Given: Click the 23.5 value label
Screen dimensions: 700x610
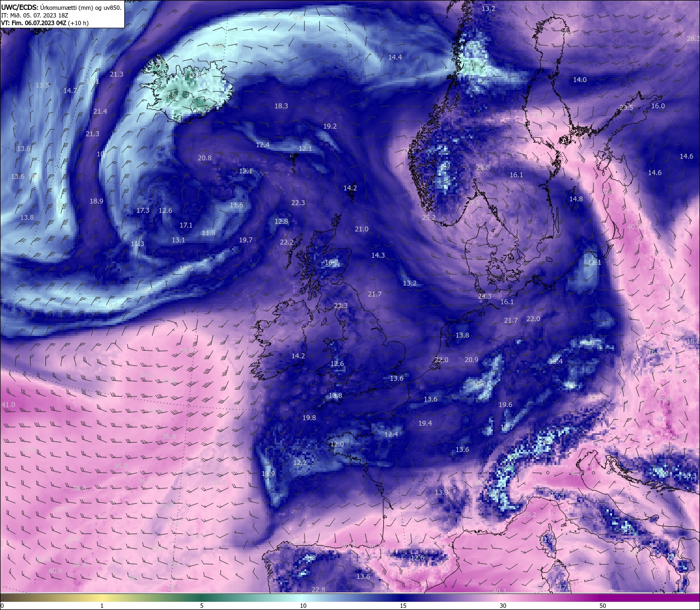Looking at the screenshot, I should pyautogui.click(x=626, y=108).
